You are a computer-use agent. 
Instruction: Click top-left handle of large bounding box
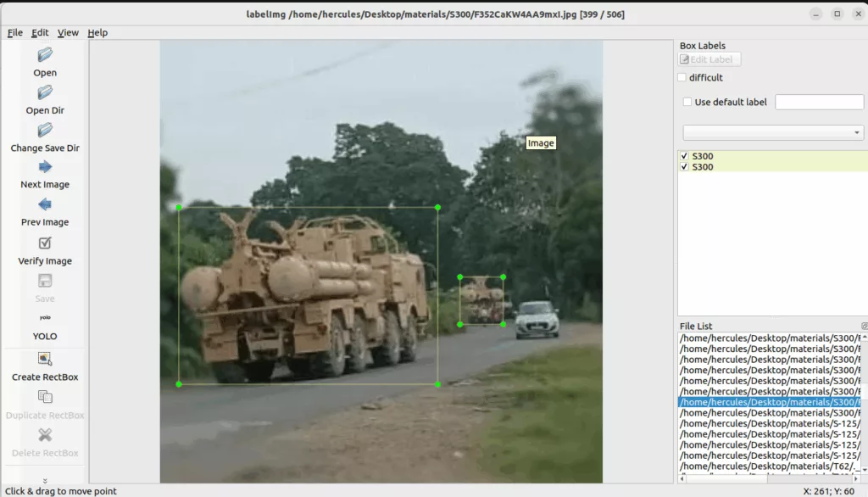(x=179, y=207)
